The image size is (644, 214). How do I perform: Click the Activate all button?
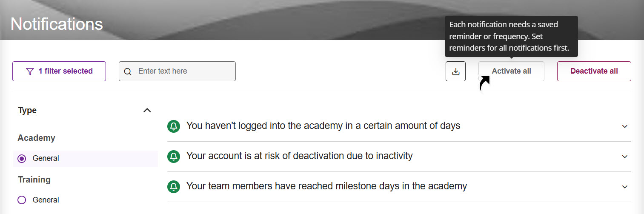(x=511, y=71)
